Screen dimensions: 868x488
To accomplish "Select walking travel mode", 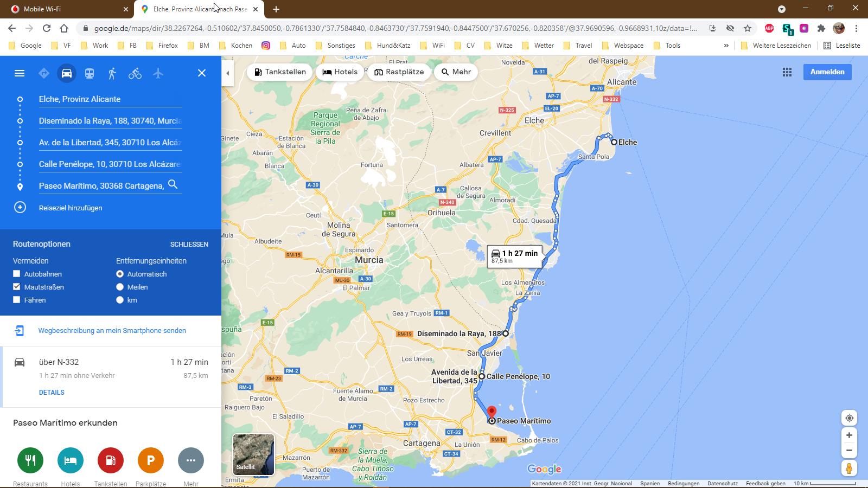I will click(x=112, y=73).
